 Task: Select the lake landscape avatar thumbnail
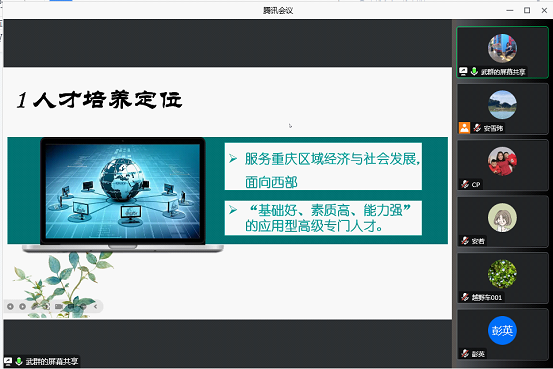pyautogui.click(x=502, y=105)
